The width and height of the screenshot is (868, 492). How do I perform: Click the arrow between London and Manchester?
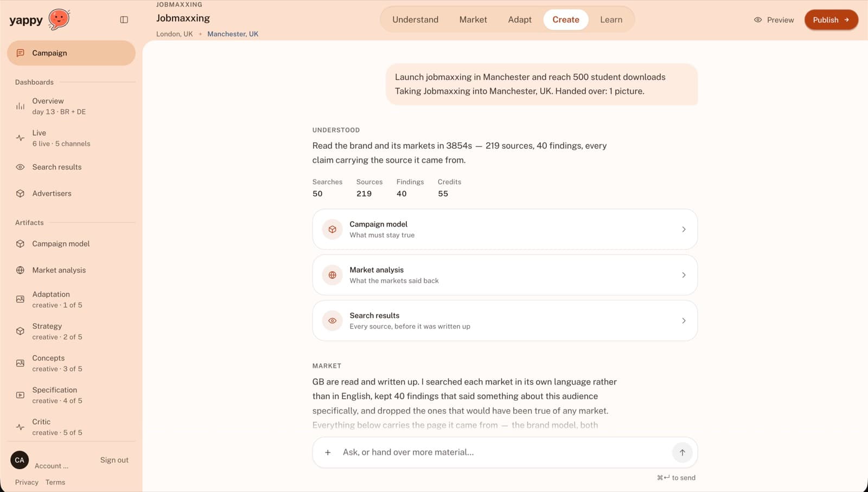click(200, 34)
